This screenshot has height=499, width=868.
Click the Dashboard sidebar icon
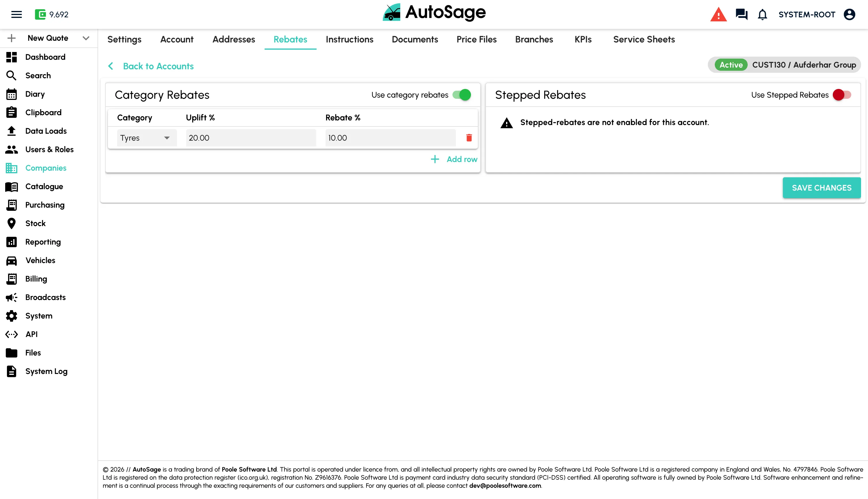coord(11,57)
